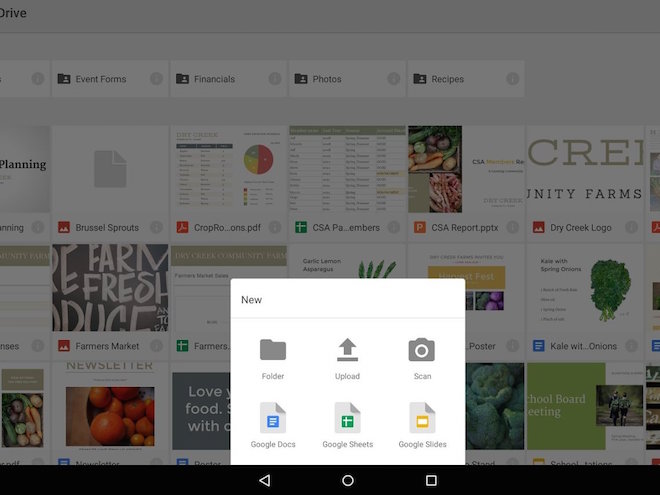The height and width of the screenshot is (495, 660).
Task: Open info for the Event Forms folder
Action: (156, 79)
